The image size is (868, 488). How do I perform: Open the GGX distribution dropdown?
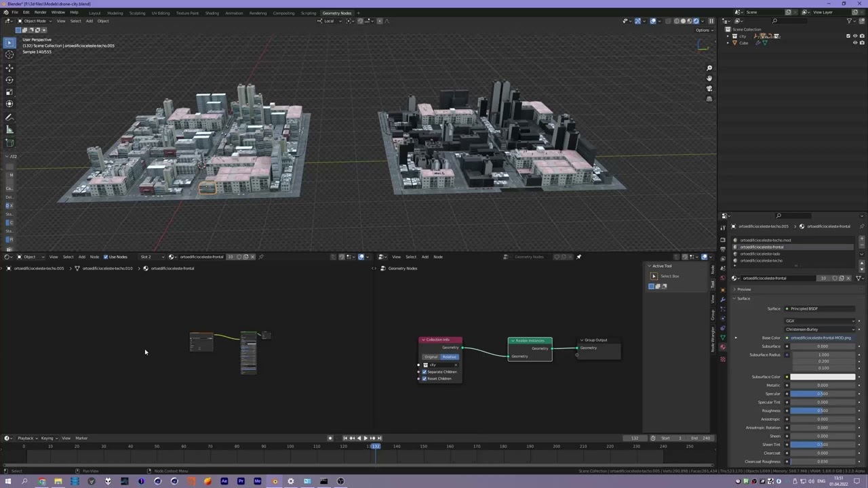coord(821,321)
